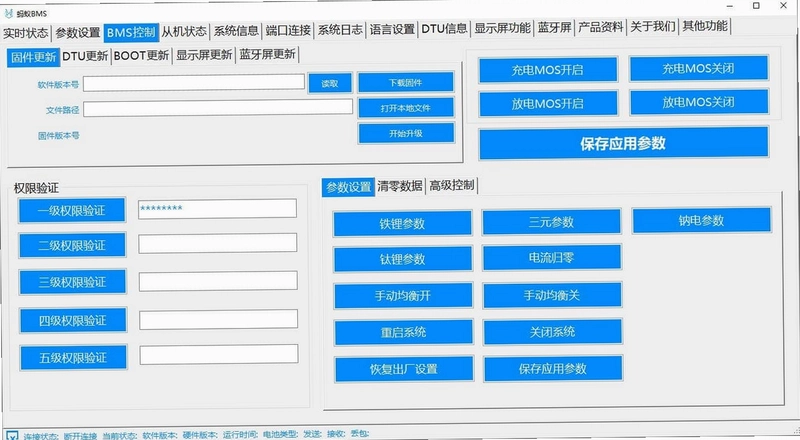
Task: Click the 文件路径 input field
Action: pos(218,108)
